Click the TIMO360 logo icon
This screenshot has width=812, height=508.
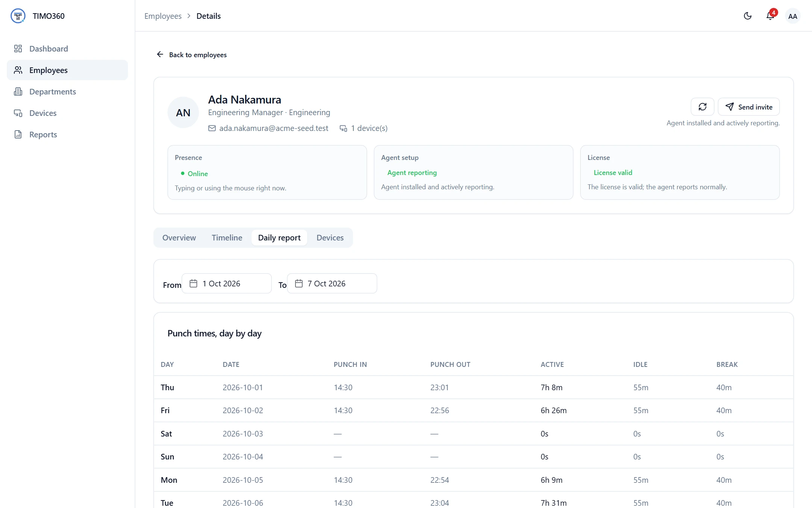coord(18,16)
